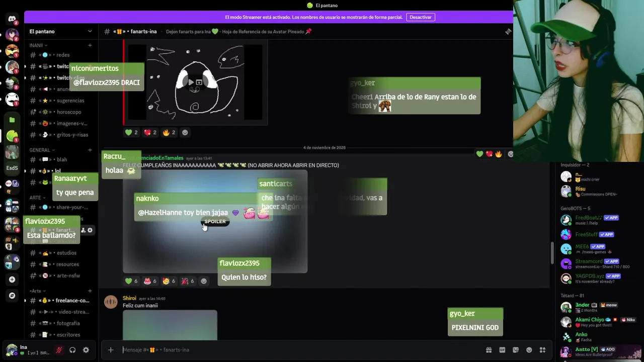
Task: Open the redes channel
Action: click(60, 55)
